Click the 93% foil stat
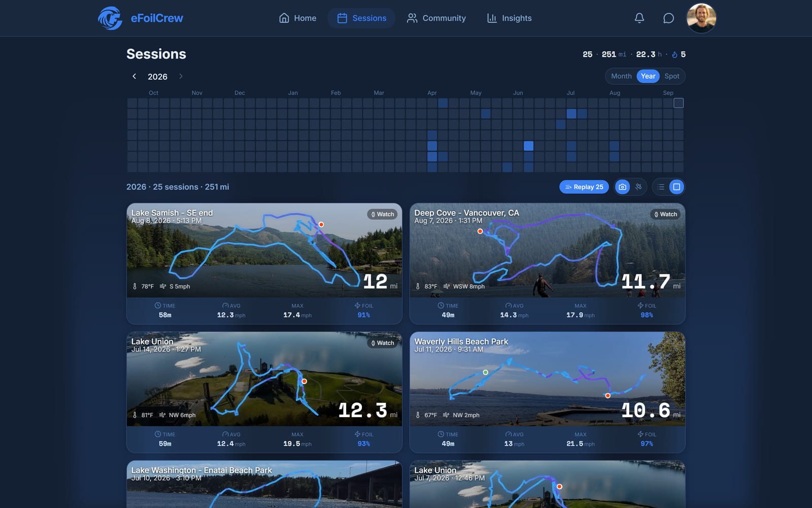The height and width of the screenshot is (508, 812). pos(364,444)
